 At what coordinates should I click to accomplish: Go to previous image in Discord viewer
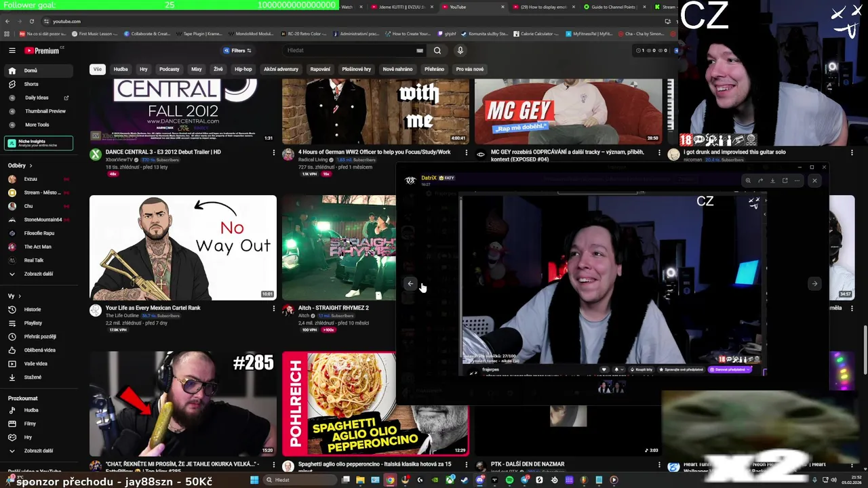(410, 284)
